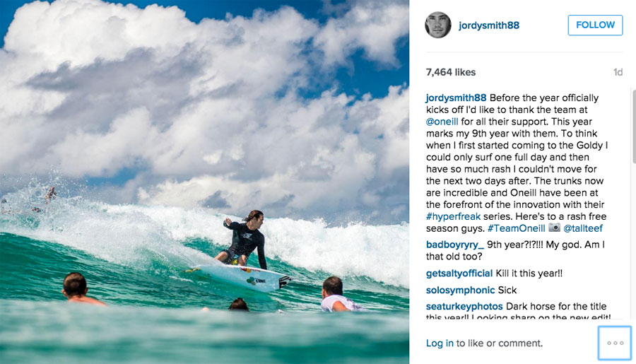636x364 pixels.
Task: Click the comments panel scrollbar
Action: click(634, 127)
